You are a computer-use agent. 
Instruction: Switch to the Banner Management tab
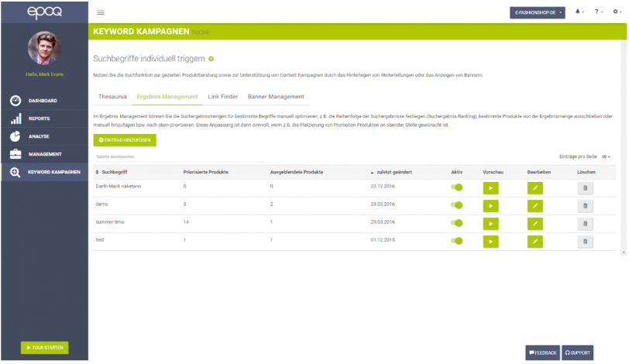click(276, 97)
